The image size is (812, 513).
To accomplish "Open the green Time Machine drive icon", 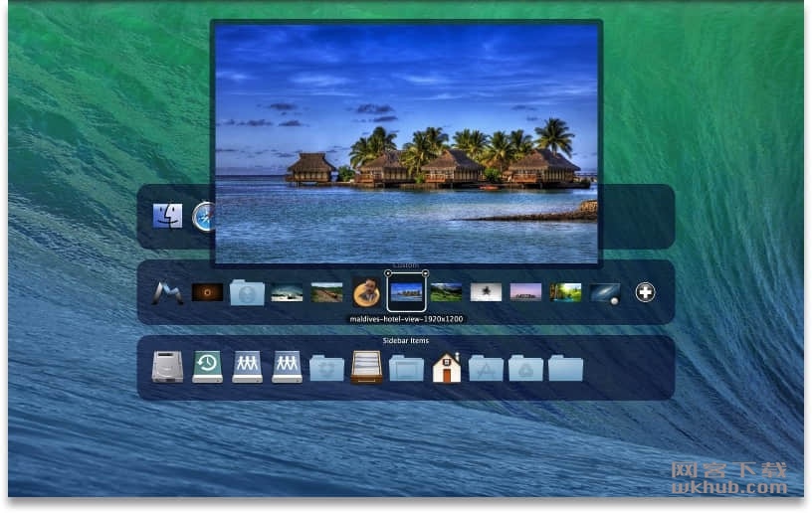I will (207, 367).
